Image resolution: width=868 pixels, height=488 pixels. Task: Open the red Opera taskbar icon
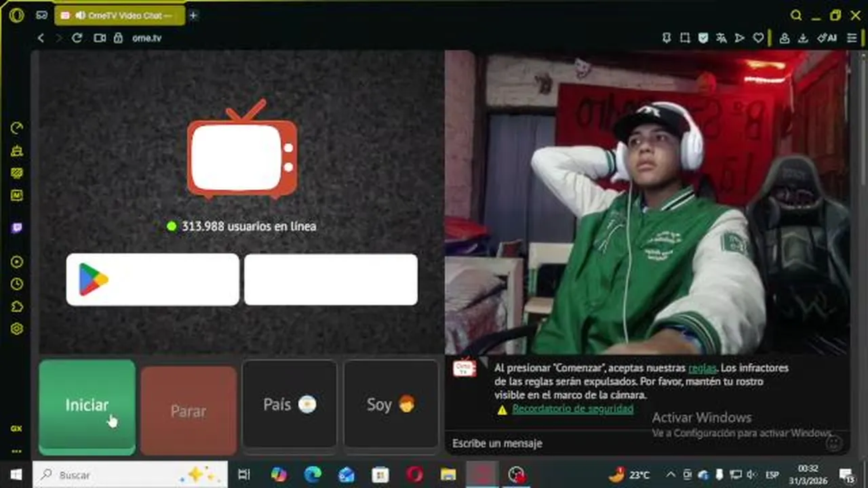click(414, 474)
